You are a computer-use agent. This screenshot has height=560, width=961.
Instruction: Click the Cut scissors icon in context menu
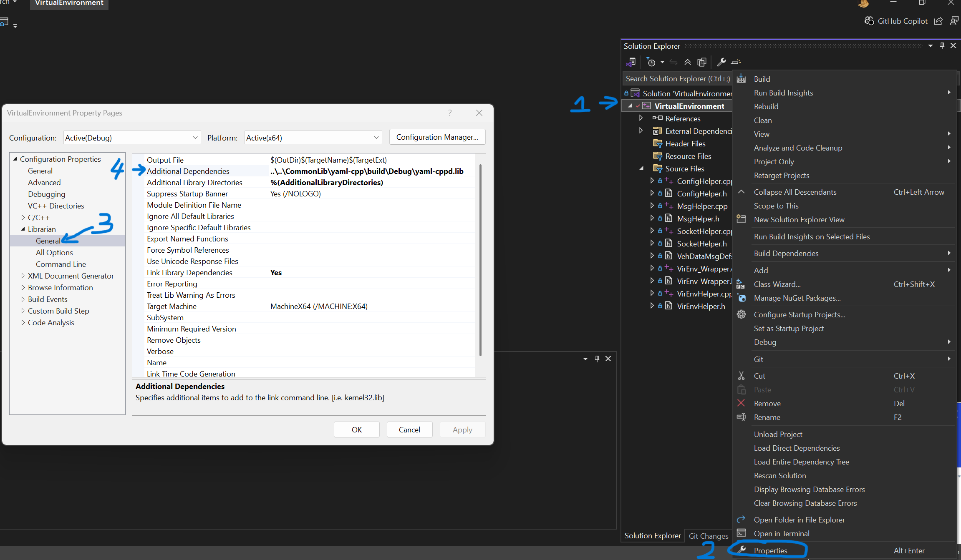(x=741, y=376)
